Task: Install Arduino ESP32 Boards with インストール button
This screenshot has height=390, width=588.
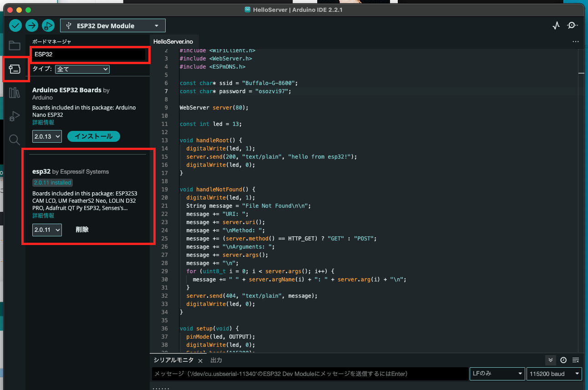Action: (93, 136)
